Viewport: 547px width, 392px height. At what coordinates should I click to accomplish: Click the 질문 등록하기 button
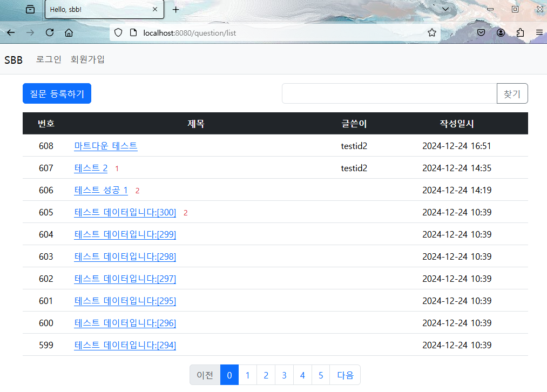point(57,93)
